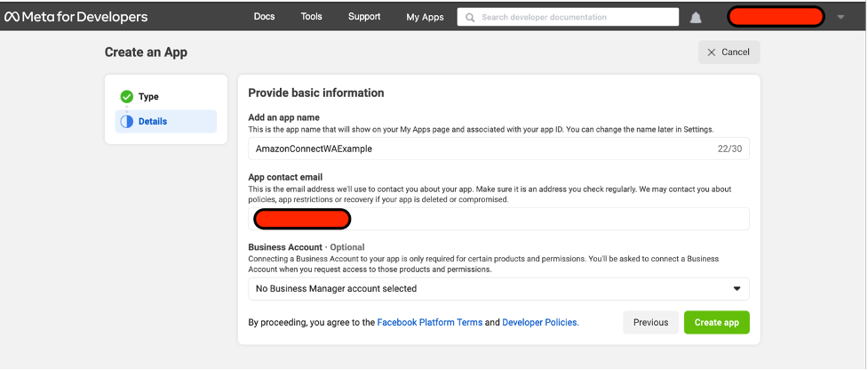Open the Docs menu
The width and height of the screenshot is (868, 370).
(x=264, y=17)
